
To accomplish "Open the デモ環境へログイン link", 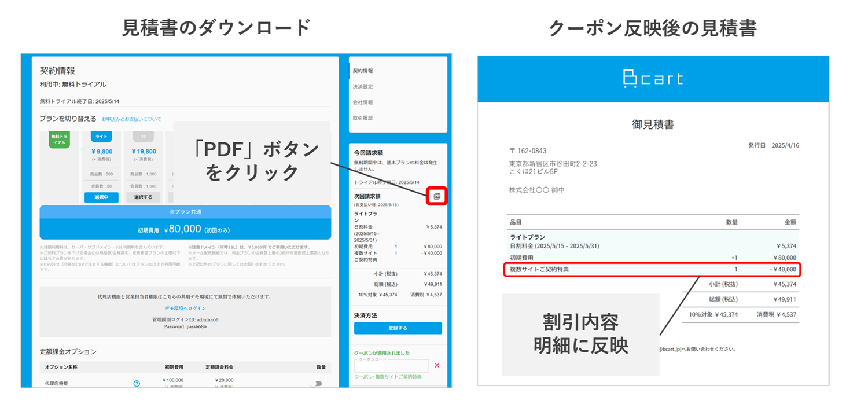I will pos(185,308).
